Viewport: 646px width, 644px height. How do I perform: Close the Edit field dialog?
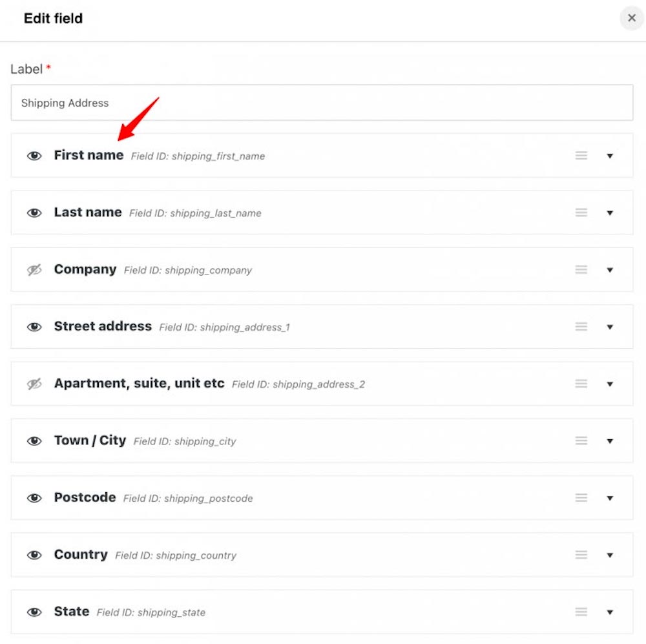pos(631,18)
